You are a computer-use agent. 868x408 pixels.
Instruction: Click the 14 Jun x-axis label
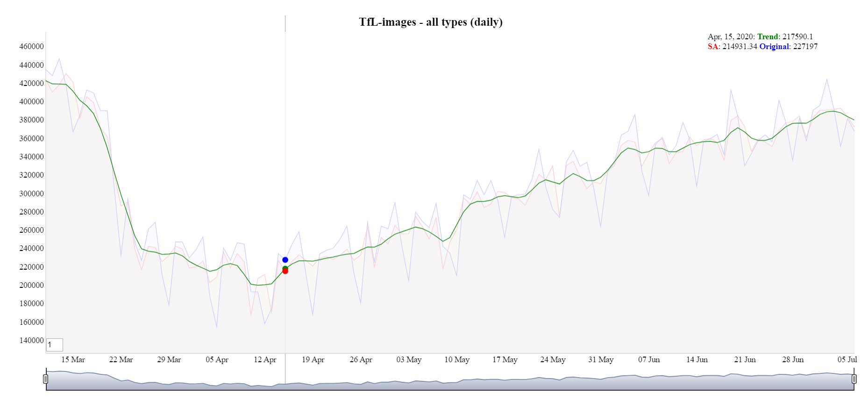click(x=697, y=359)
